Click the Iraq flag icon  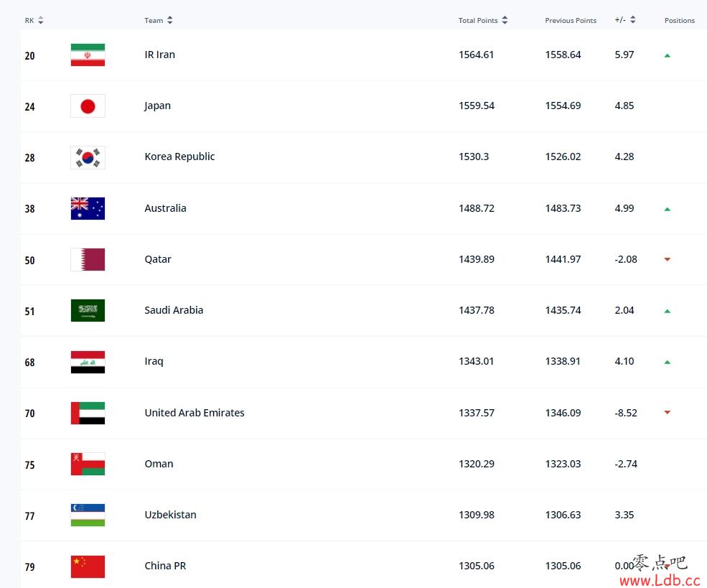tap(88, 362)
